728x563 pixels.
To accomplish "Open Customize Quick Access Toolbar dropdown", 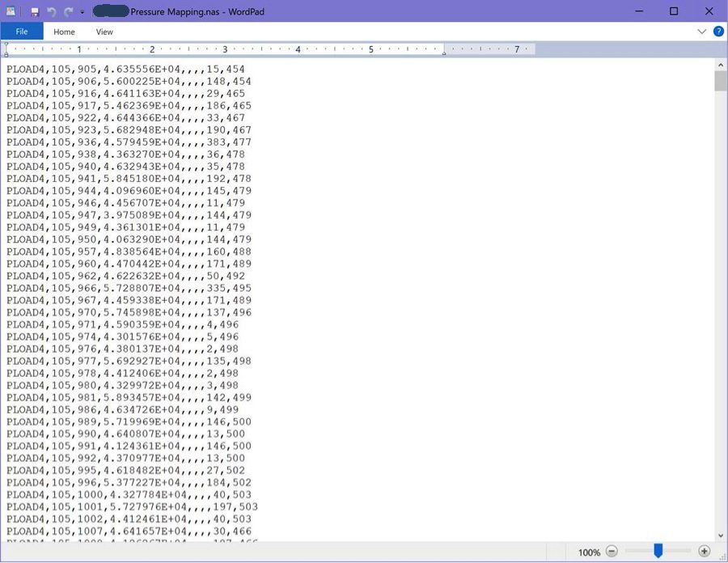I will (83, 12).
